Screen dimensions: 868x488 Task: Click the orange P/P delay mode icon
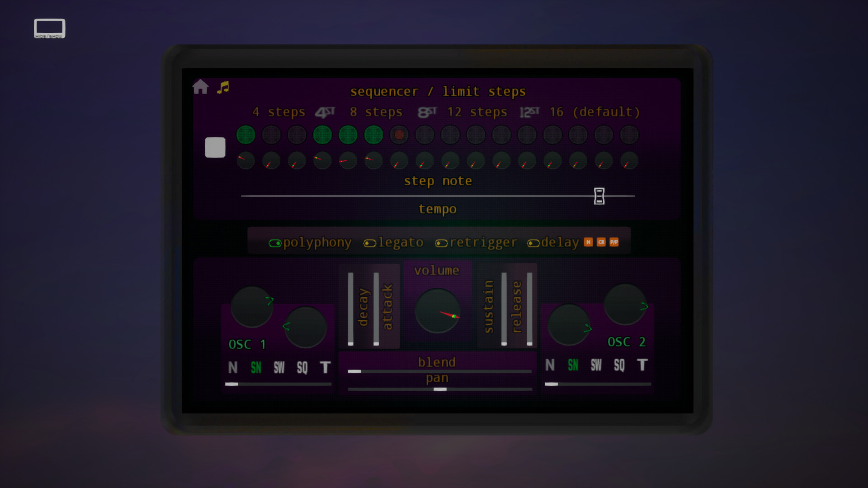click(614, 242)
